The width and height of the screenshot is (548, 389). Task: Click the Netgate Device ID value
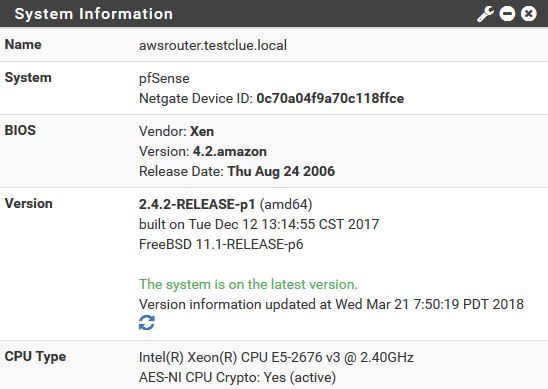tap(330, 99)
